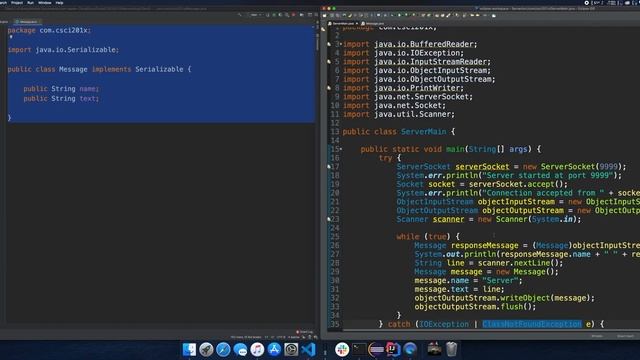Click 'message.text = line;' on line 31
Screen dimensions: 640x360
coord(459,289)
